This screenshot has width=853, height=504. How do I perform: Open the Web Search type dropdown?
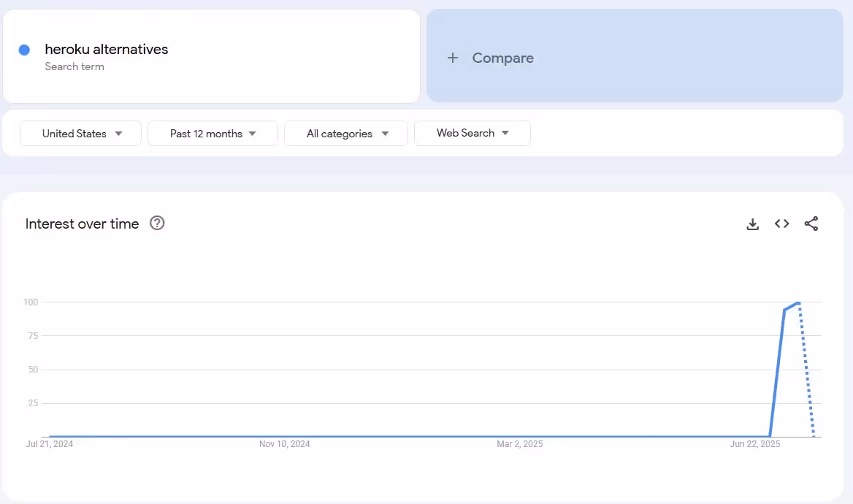click(472, 133)
